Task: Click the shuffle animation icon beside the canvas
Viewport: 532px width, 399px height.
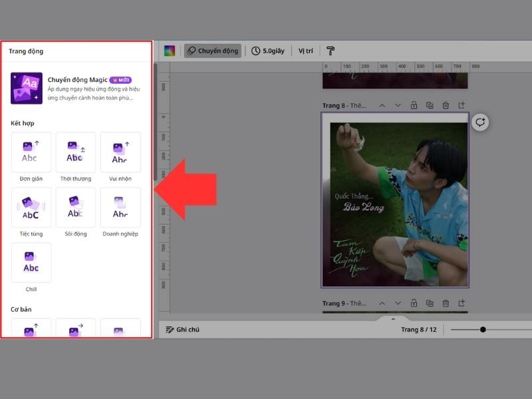Action: point(480,122)
